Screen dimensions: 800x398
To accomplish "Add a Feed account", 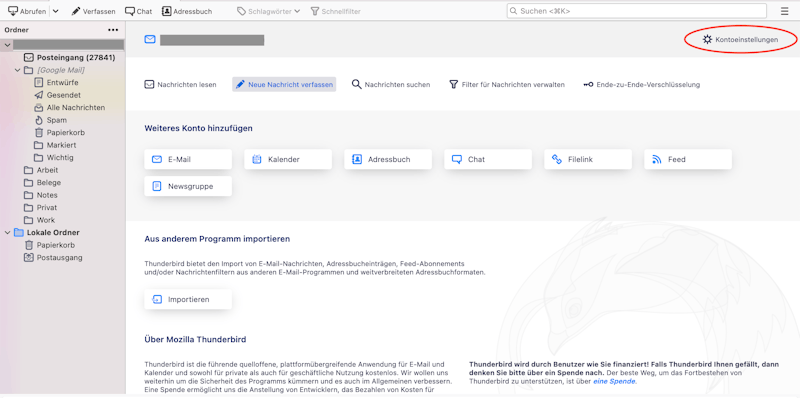I will coord(688,159).
